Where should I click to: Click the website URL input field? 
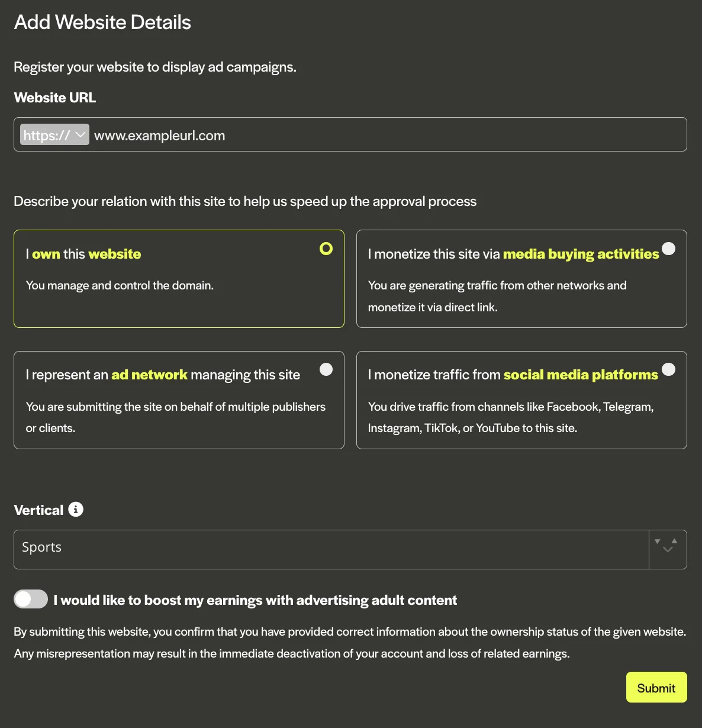click(296, 135)
